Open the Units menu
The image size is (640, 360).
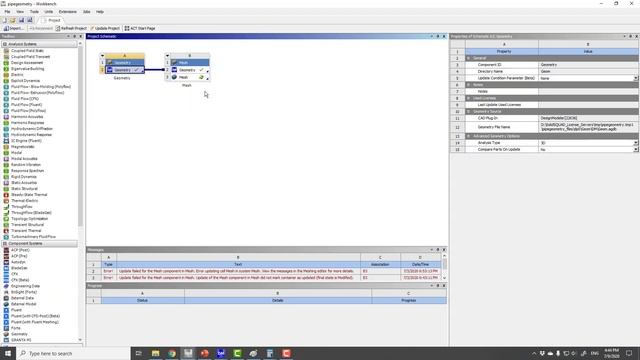(49, 12)
